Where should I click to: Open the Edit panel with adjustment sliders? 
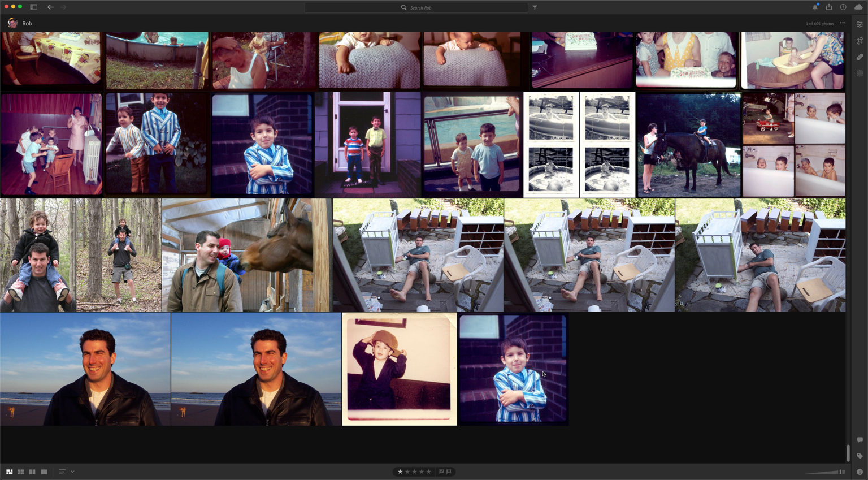(860, 25)
